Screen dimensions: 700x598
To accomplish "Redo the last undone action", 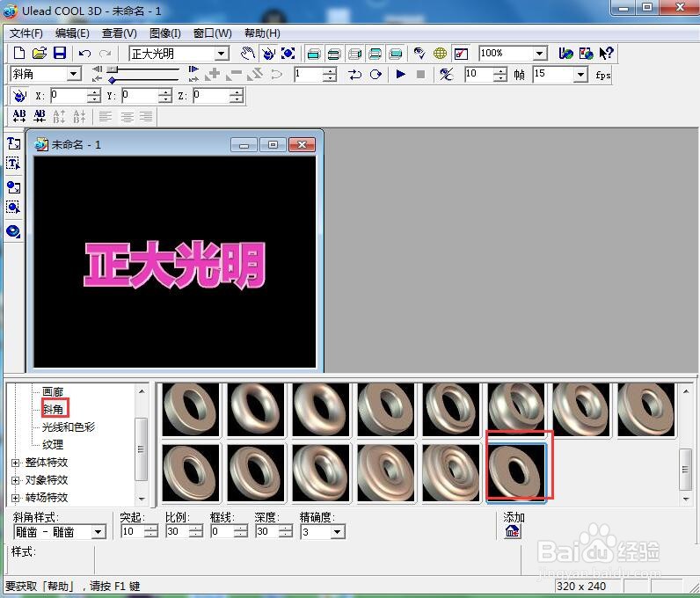I will [106, 54].
